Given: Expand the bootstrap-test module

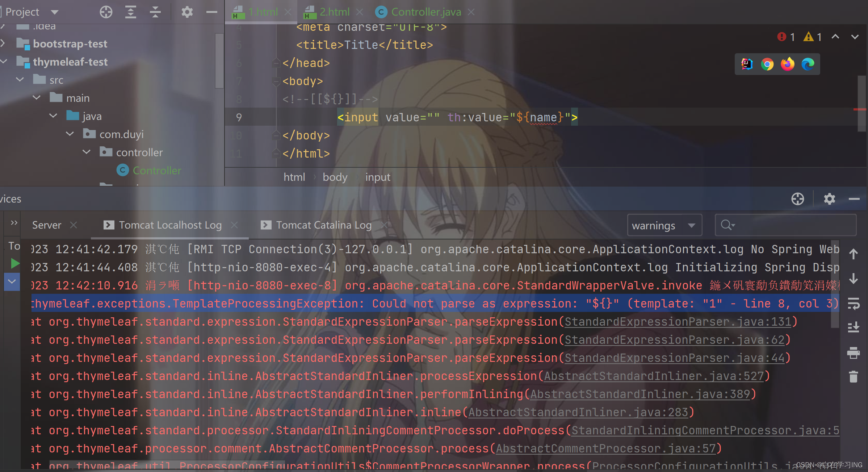Looking at the screenshot, I should [x=3, y=43].
